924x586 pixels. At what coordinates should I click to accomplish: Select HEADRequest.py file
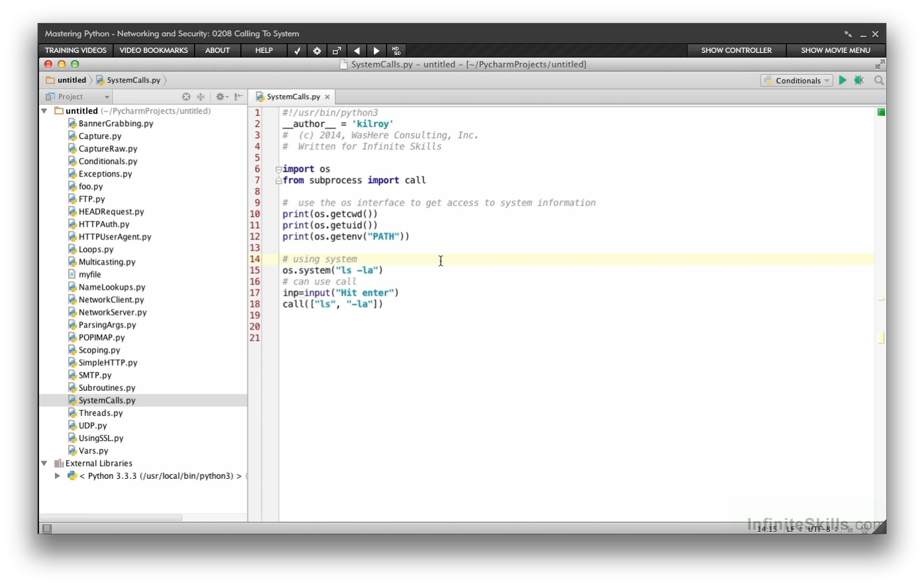click(x=111, y=212)
